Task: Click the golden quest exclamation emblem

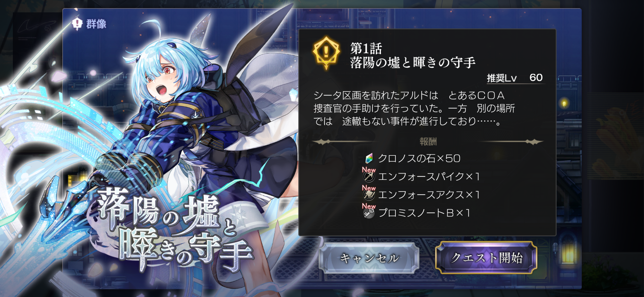Action: [x=326, y=53]
